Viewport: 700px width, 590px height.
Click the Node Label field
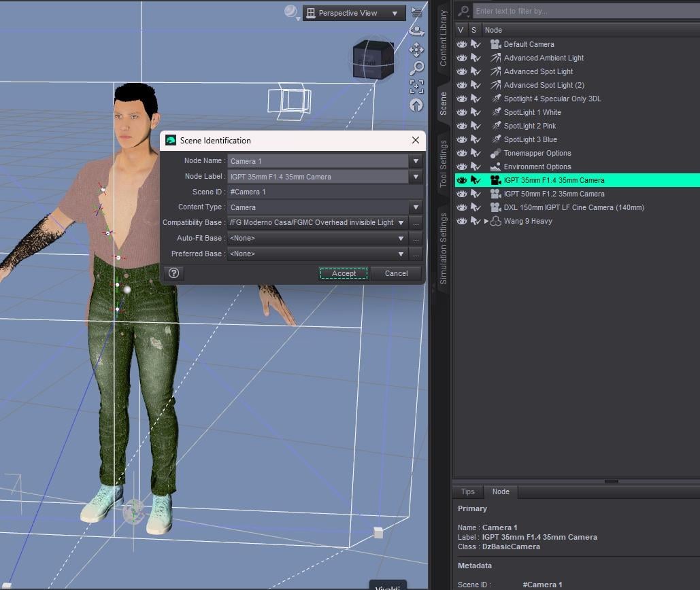318,177
